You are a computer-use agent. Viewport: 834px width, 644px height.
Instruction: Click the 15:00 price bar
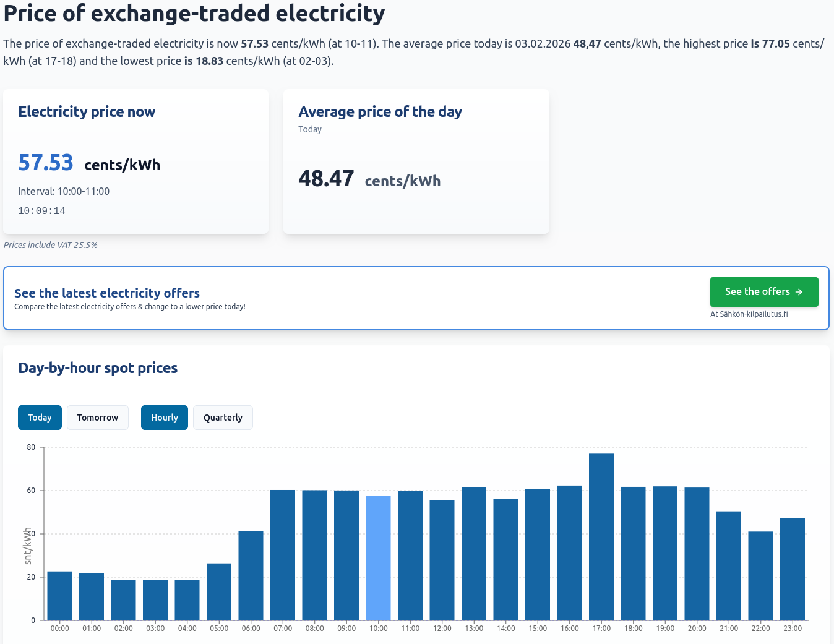[538, 555]
